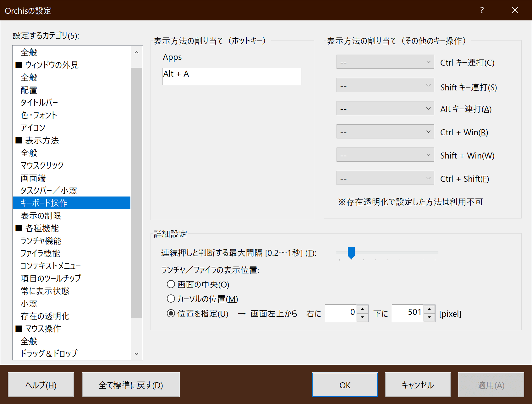Screen dimensions: 532x404
Task: Click the category list scroll-down arrow
Action: tap(136, 354)
